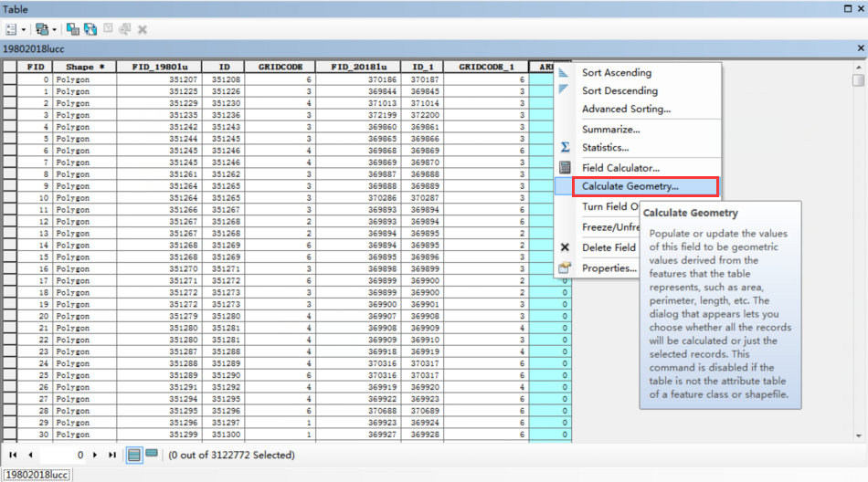
Task: Open Field Calculator from menu
Action: point(620,168)
